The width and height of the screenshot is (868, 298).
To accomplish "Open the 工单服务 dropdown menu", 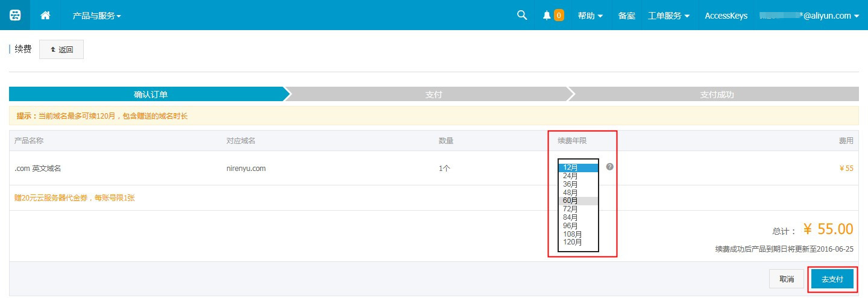I will point(668,16).
